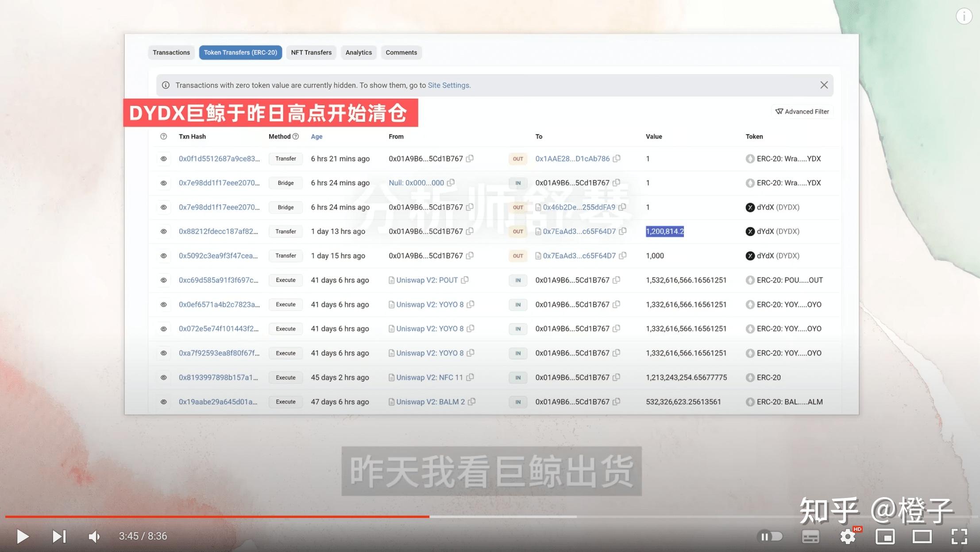Open the Comments tab
The image size is (980, 552).
(401, 52)
